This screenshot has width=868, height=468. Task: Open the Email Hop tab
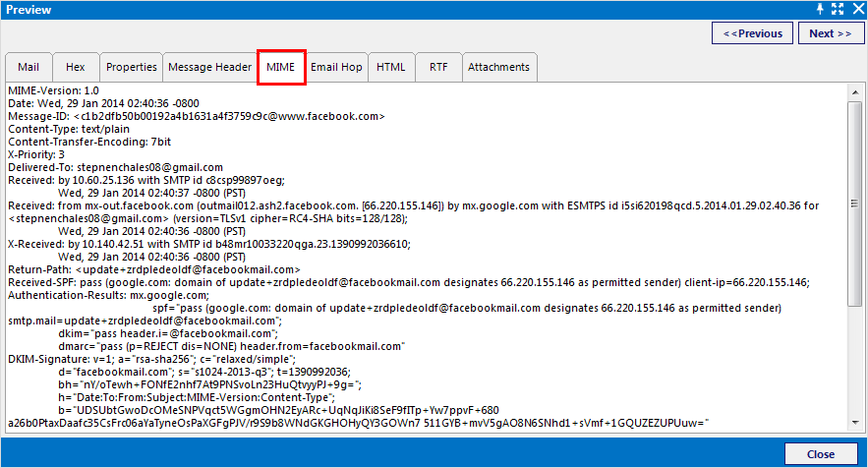coord(336,67)
